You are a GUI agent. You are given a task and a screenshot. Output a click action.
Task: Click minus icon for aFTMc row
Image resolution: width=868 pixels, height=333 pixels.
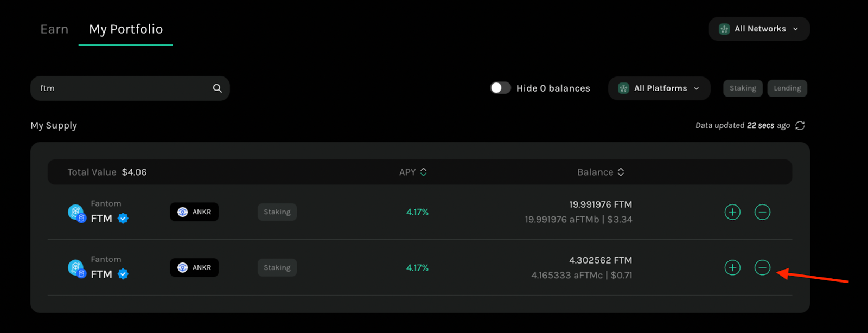tap(762, 268)
